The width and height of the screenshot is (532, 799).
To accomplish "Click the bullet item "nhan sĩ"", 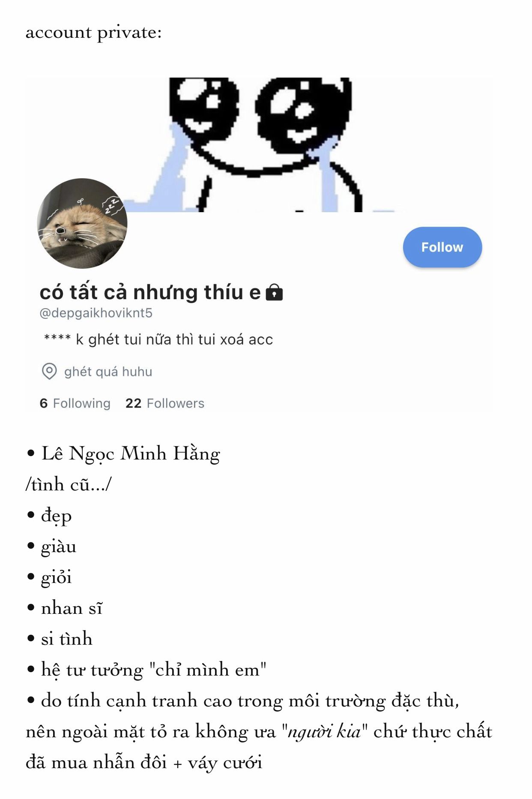I will tap(72, 608).
